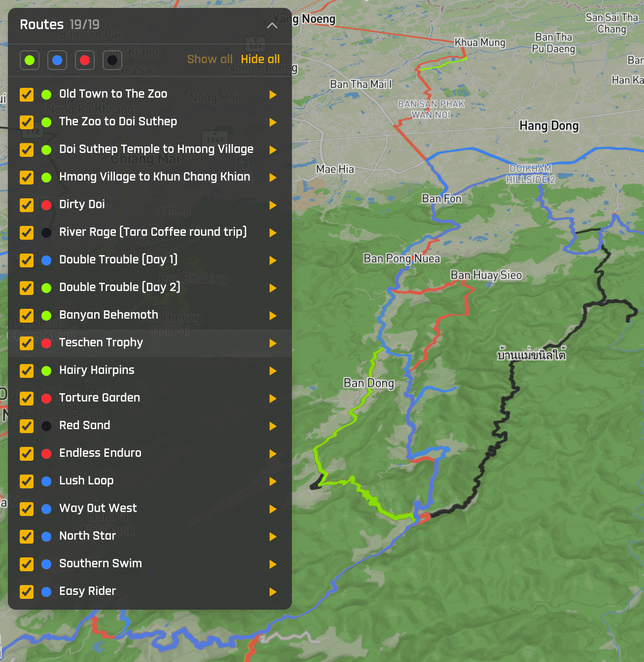Open the Torture Garden route details arrow

pyautogui.click(x=273, y=398)
